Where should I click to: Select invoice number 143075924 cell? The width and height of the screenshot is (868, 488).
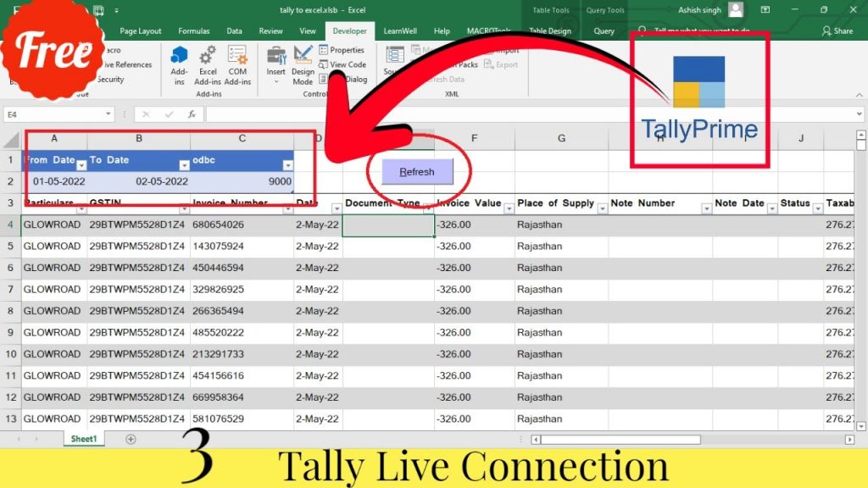click(x=242, y=247)
